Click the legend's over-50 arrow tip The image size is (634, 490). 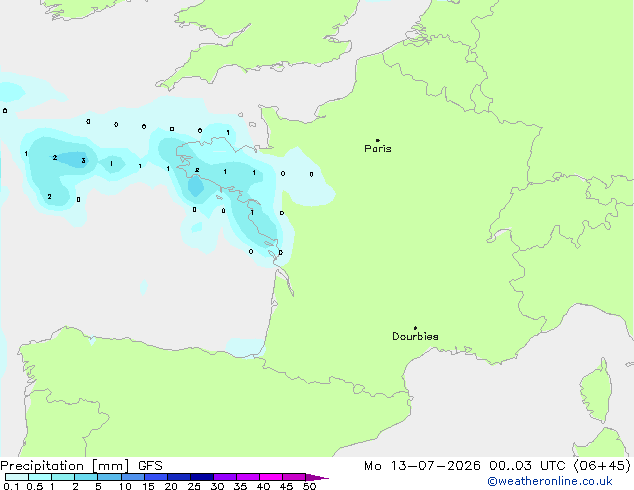[x=317, y=477]
